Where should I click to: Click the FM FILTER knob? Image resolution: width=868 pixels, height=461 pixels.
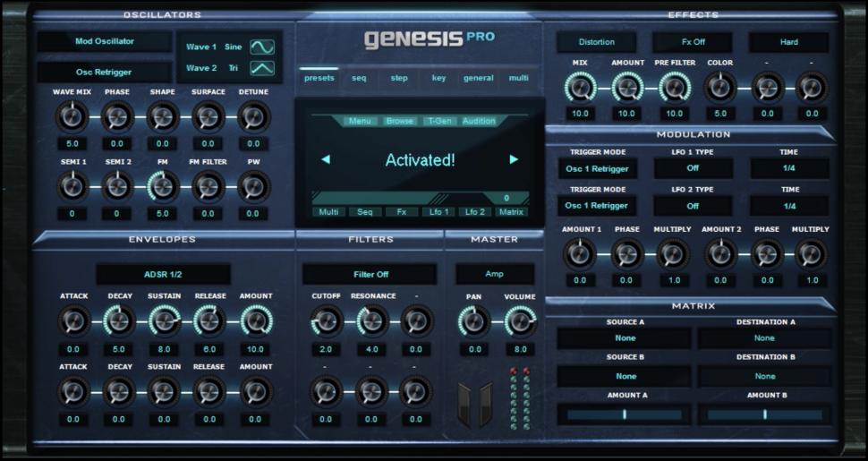pos(208,187)
